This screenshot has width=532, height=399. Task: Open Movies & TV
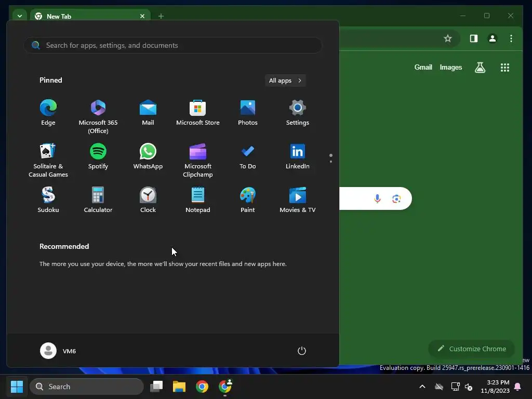point(298,200)
